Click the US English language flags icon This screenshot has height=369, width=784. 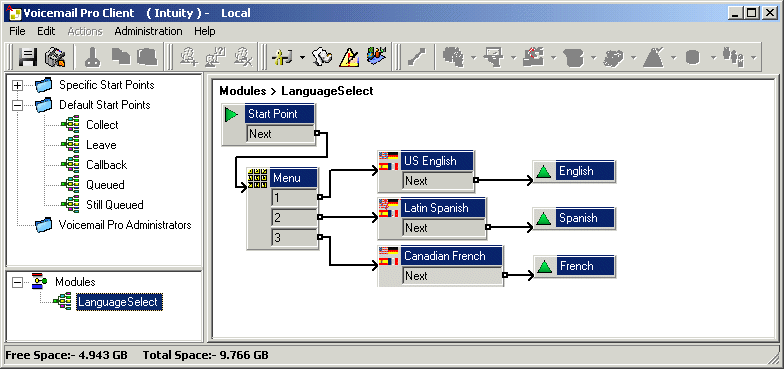388,161
